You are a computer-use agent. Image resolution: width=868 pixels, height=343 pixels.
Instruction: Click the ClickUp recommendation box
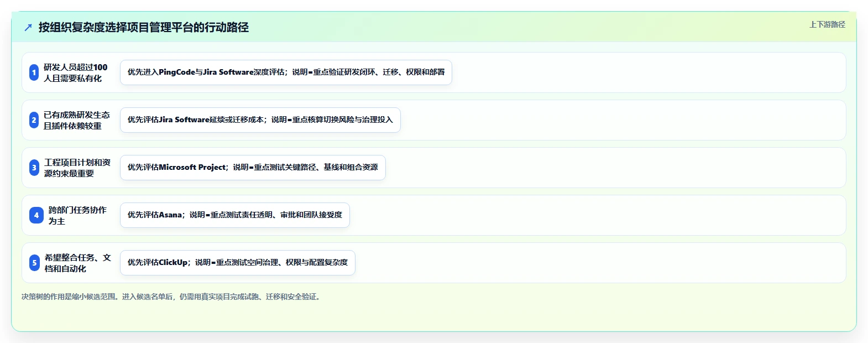point(238,263)
